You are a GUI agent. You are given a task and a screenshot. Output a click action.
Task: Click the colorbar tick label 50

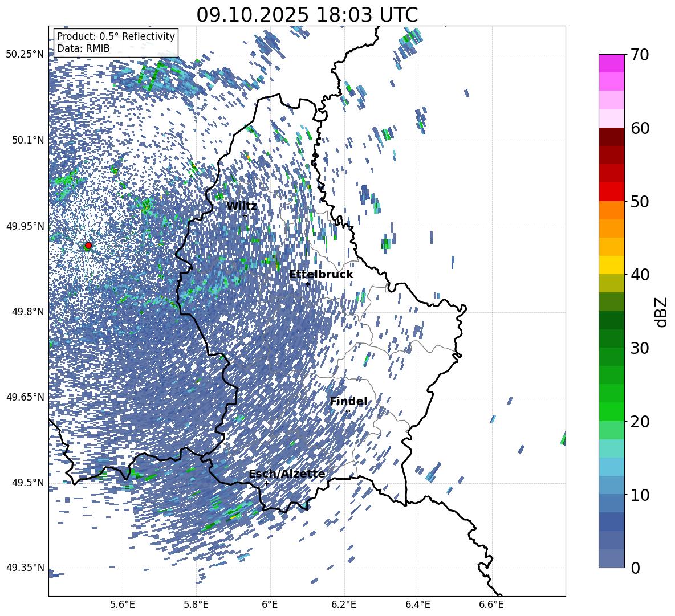click(640, 202)
